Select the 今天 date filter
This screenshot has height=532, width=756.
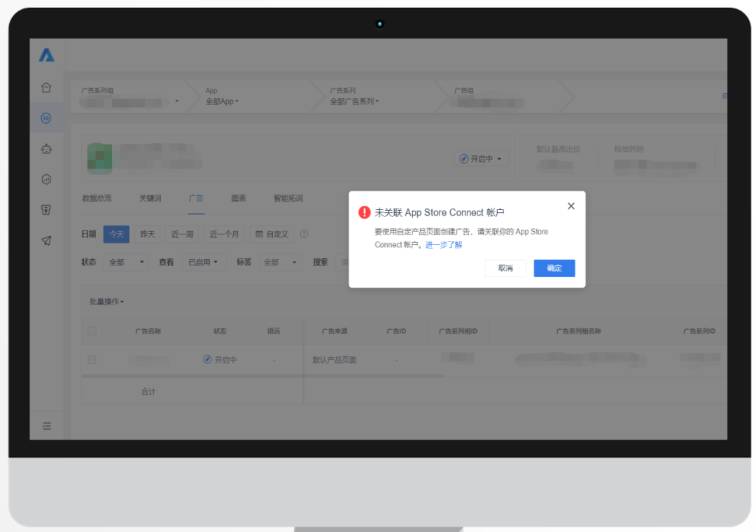coord(116,234)
